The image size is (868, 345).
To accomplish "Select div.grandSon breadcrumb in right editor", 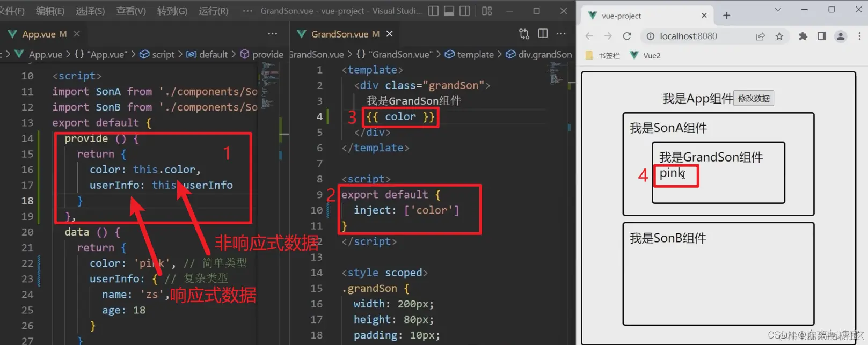I will [539, 54].
